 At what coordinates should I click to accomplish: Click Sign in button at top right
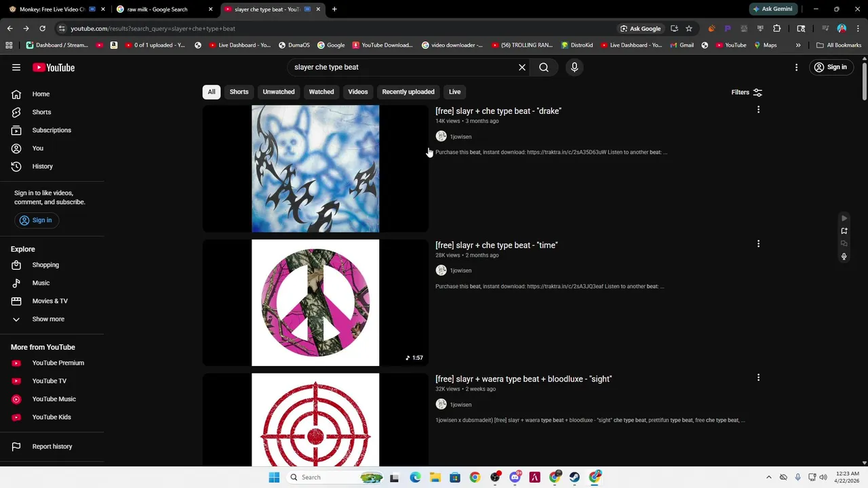tap(831, 67)
